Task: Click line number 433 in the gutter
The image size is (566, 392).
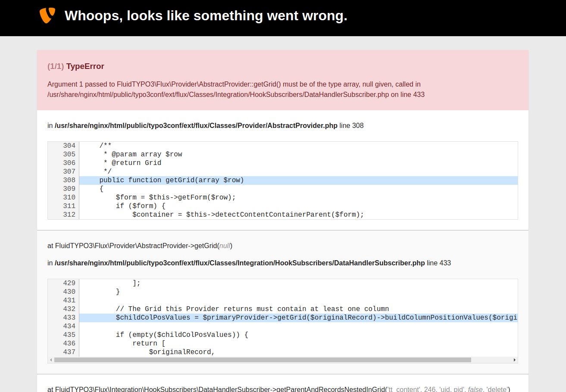Action: coord(69,317)
